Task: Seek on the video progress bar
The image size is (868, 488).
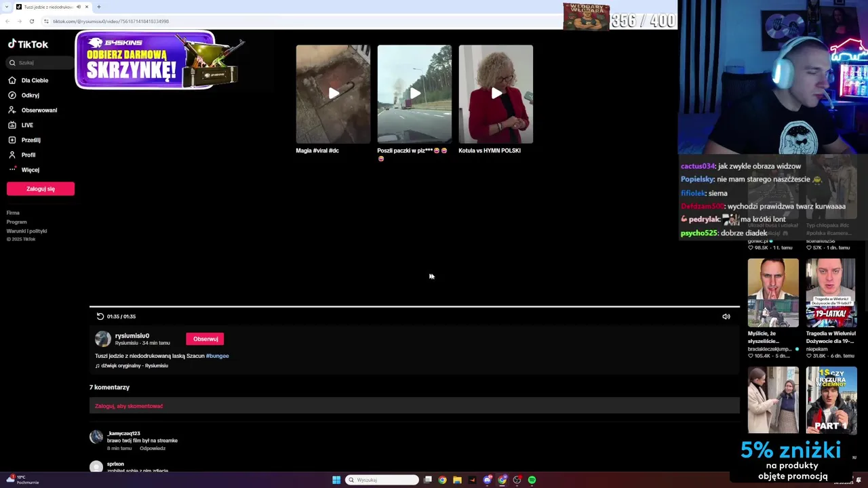Action: 414,307
